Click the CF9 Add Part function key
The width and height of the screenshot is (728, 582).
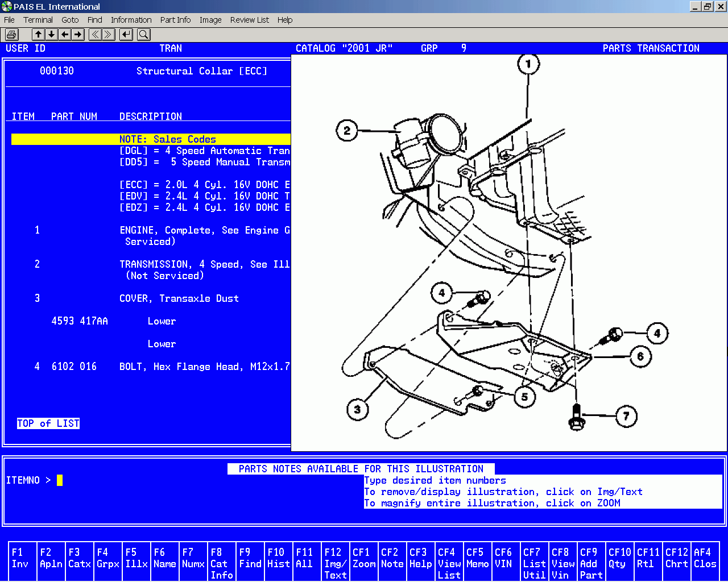591,562
